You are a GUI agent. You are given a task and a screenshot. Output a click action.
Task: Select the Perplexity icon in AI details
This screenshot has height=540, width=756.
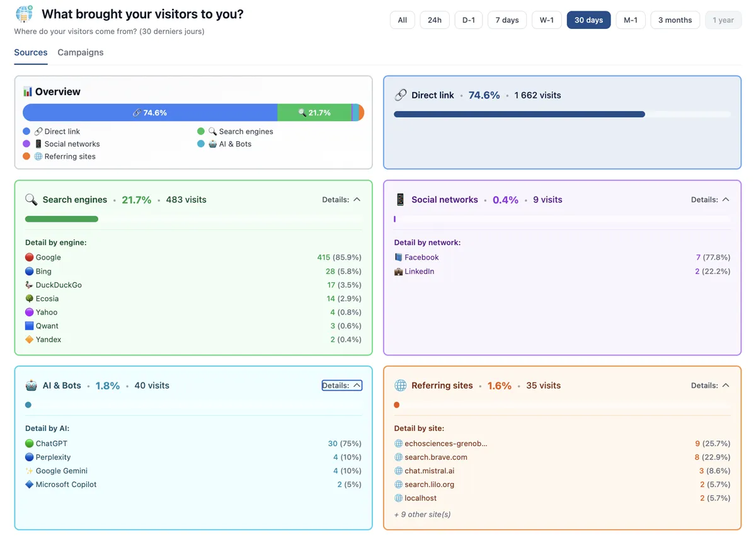click(x=28, y=457)
